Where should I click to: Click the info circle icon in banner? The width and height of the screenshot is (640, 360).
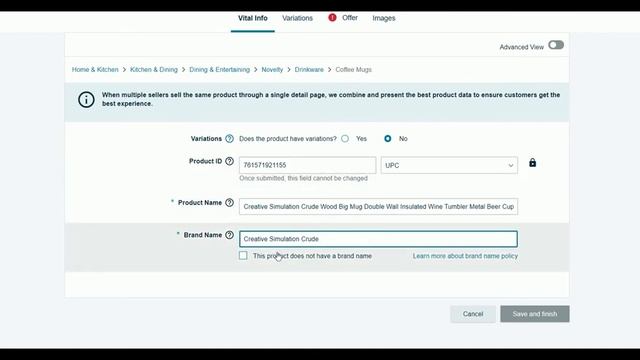86,99
